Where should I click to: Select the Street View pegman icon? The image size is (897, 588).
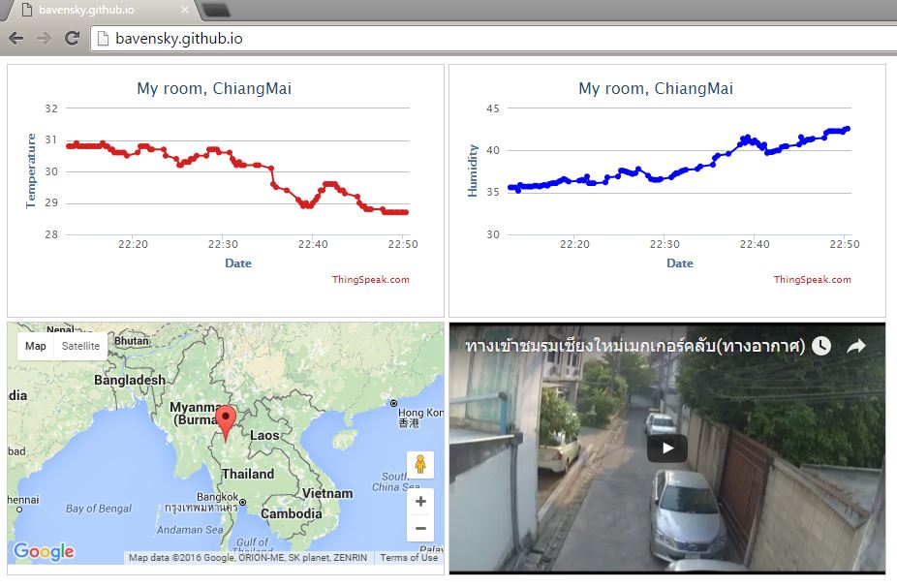pyautogui.click(x=420, y=464)
